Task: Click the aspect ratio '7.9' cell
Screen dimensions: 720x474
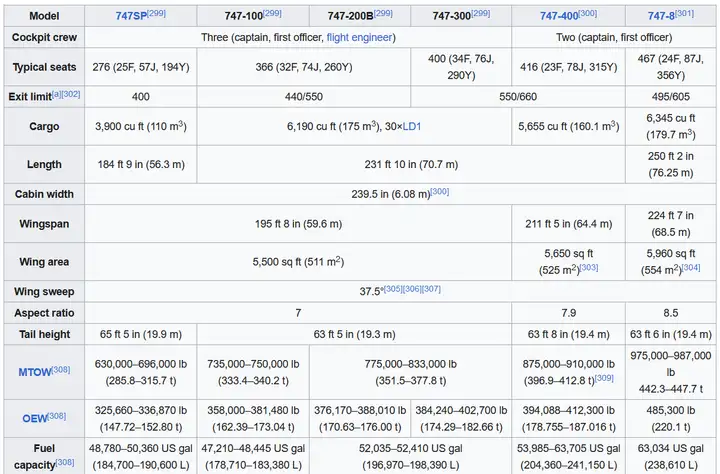Action: (x=568, y=313)
